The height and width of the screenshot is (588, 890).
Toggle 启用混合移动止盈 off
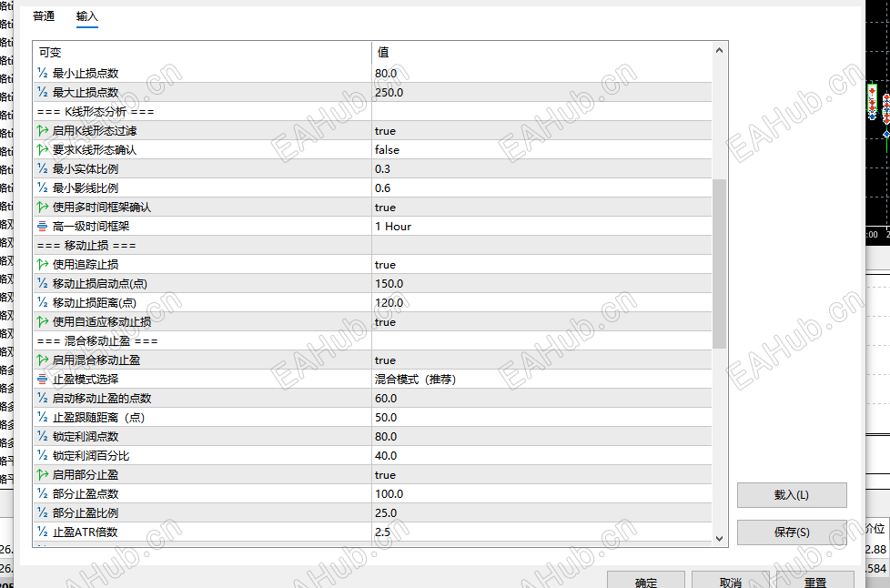455,360
